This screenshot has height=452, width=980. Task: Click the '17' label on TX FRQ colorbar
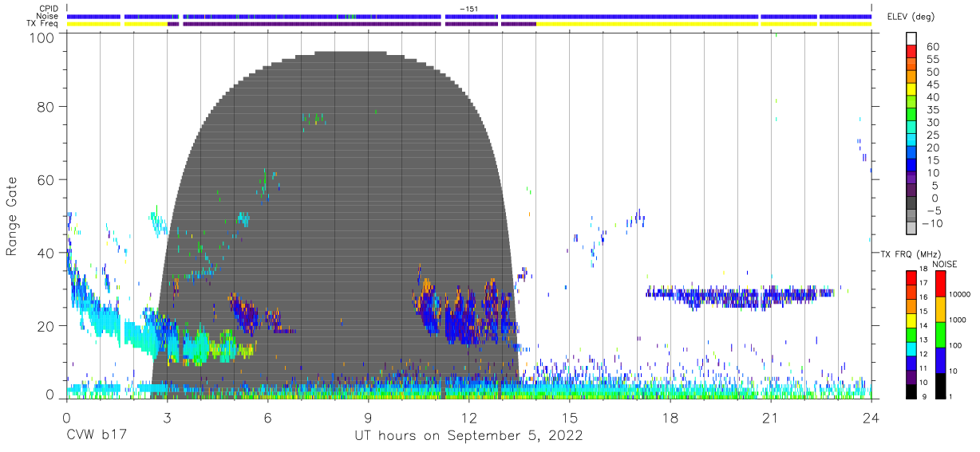click(923, 283)
